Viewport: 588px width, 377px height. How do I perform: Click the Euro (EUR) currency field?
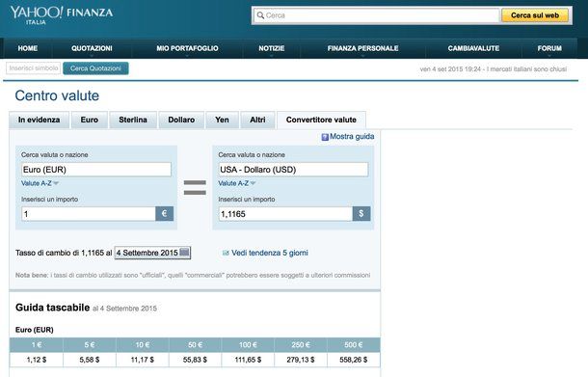point(96,170)
